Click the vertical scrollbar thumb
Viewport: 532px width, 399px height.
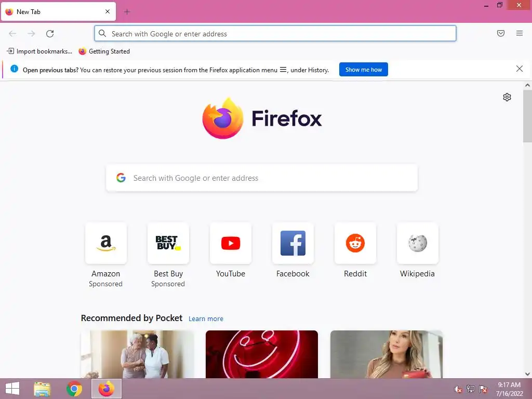pyautogui.click(x=527, y=116)
